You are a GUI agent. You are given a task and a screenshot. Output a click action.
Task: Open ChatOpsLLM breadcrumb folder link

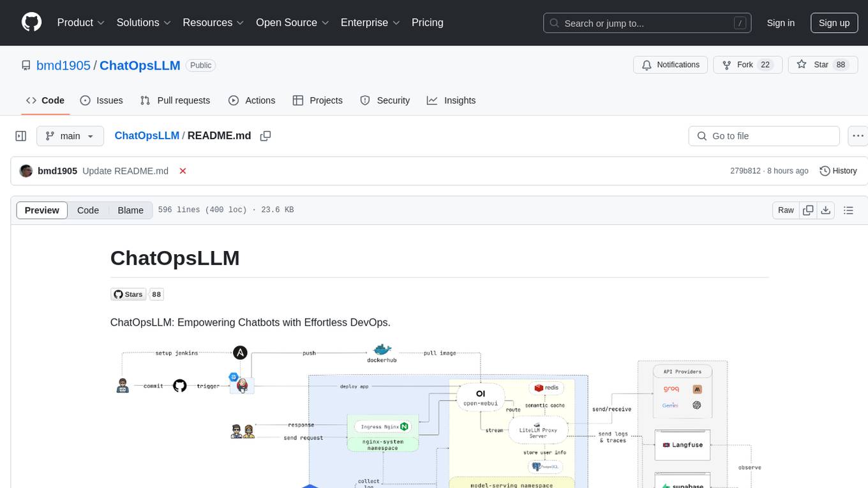(x=147, y=136)
